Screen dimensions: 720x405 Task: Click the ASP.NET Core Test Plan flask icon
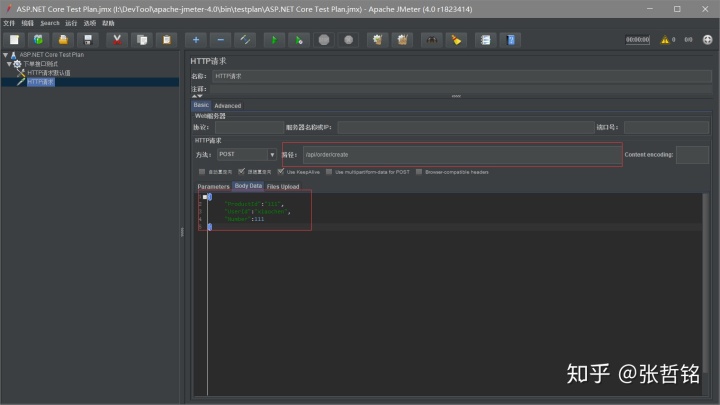pos(13,55)
